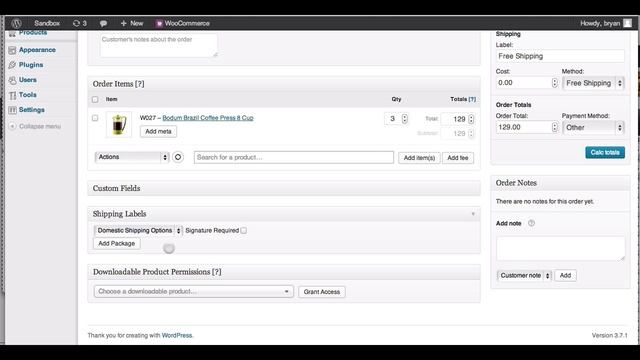
Task: Open Howdy, bryan account menu
Action: pyautogui.click(x=600, y=23)
